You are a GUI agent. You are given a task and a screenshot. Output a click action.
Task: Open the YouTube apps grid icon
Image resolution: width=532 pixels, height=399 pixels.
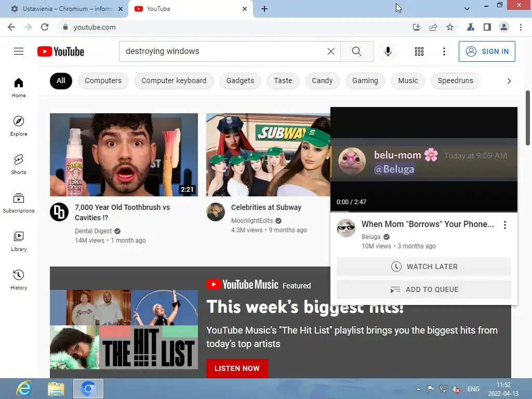point(419,51)
